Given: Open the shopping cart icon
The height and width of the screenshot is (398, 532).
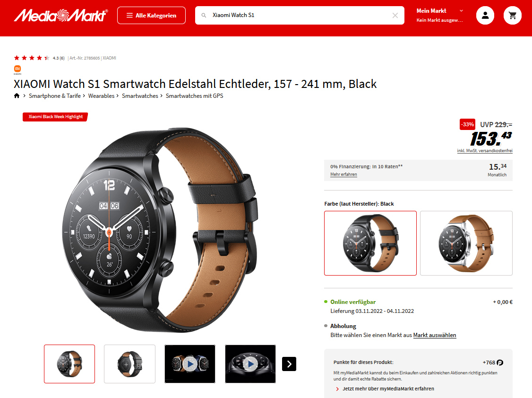Looking at the screenshot, I should [x=512, y=15].
